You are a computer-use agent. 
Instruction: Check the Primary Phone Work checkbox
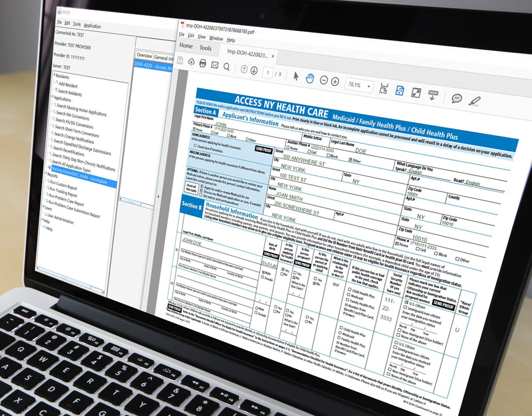click(x=229, y=135)
